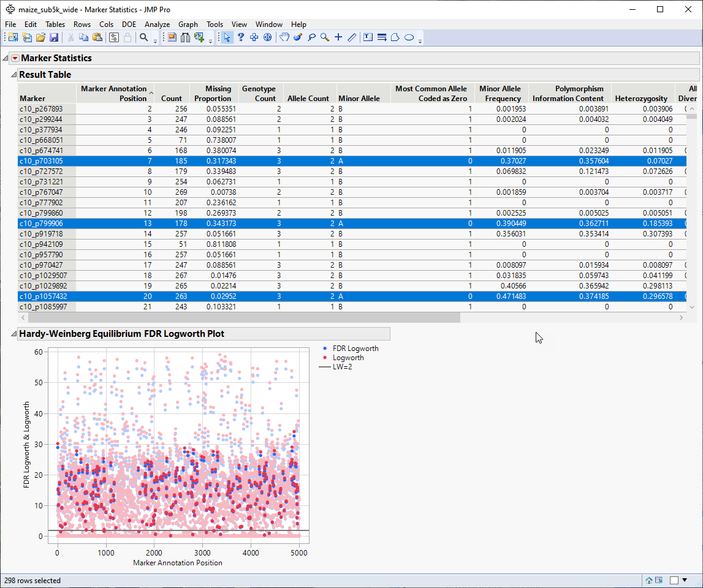Click the Help question mark tool
This screenshot has height=588, width=703.
pyautogui.click(x=241, y=37)
